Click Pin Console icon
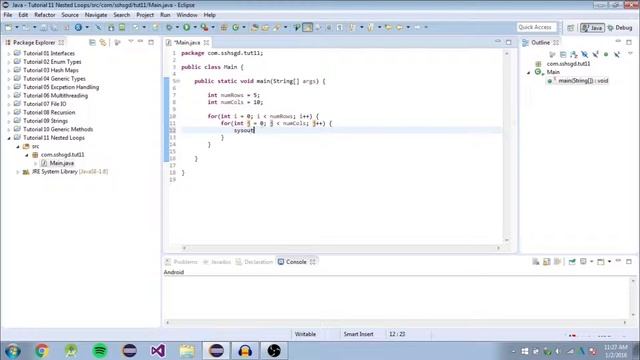The width and height of the screenshot is (640, 360). click(x=572, y=262)
